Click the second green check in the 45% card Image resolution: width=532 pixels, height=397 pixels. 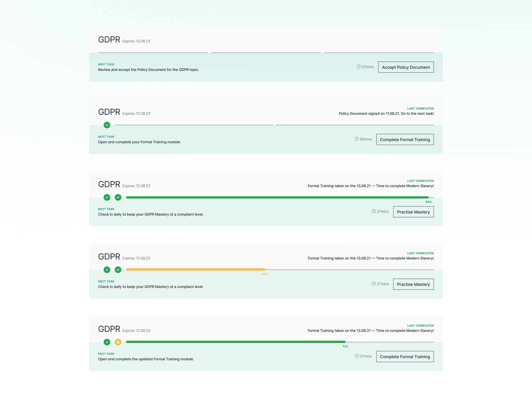[118, 270]
